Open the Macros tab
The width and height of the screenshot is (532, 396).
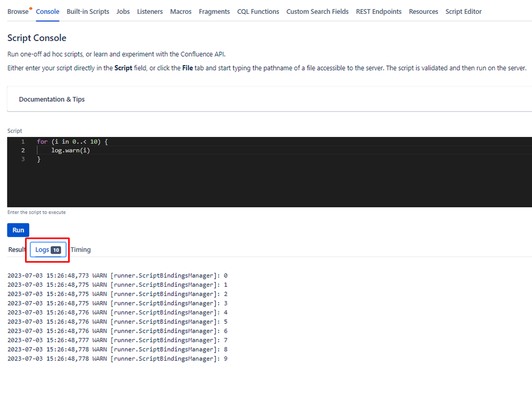click(181, 12)
